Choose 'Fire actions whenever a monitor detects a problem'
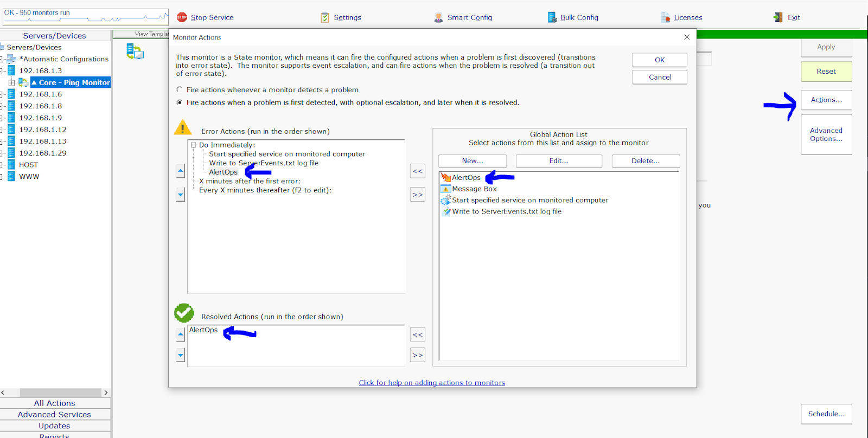Image resolution: width=868 pixels, height=438 pixels. point(180,90)
